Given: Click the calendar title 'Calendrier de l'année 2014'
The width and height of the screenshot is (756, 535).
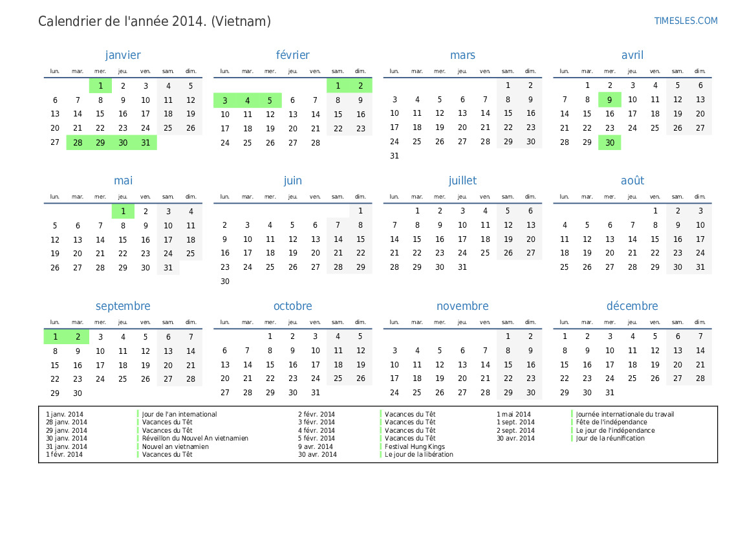Looking at the screenshot, I should click(122, 21).
